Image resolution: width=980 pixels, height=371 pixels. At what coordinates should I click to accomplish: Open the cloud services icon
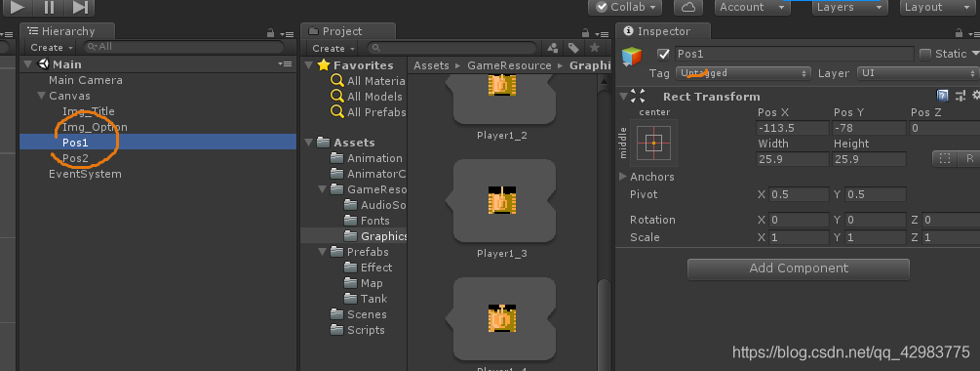click(688, 8)
